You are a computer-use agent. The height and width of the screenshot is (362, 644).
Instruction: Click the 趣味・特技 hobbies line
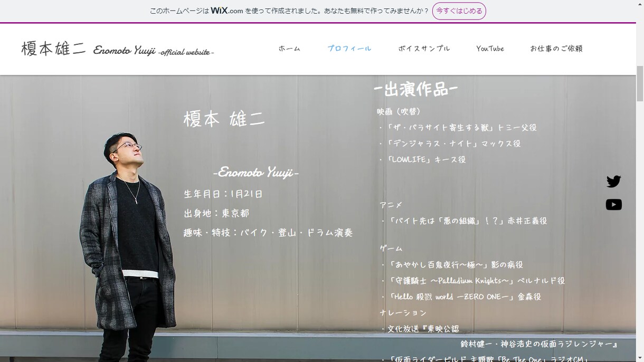click(268, 233)
